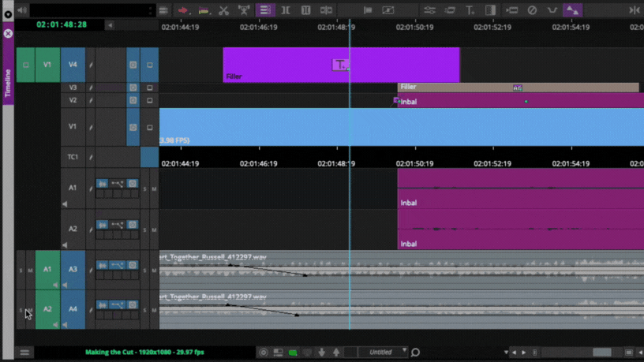Toggle the V3 track video monitor box

[x=150, y=88]
